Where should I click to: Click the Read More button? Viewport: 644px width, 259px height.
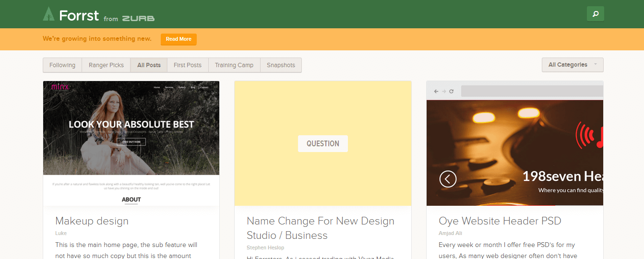[179, 39]
